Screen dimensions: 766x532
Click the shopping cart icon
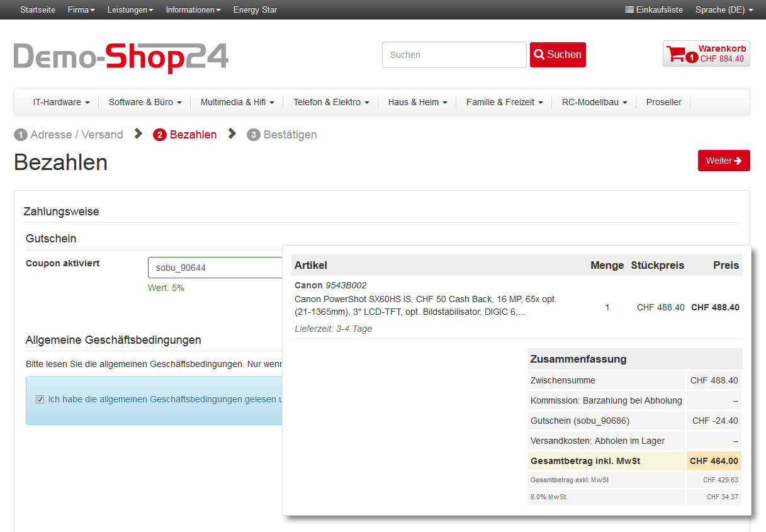click(x=675, y=54)
